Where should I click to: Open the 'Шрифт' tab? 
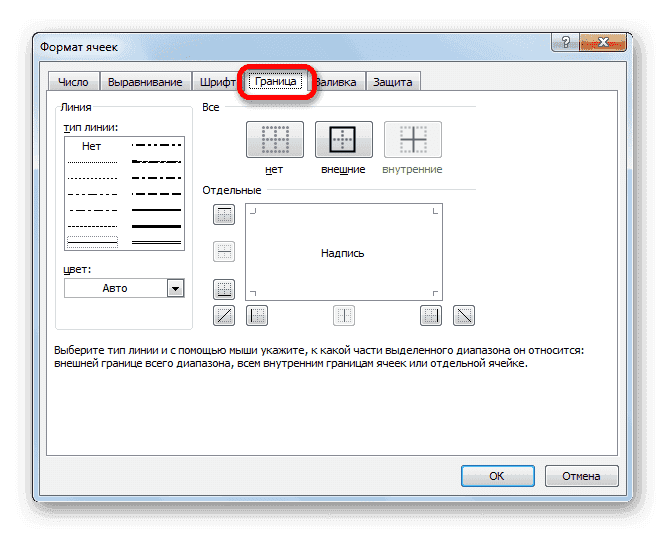(218, 82)
